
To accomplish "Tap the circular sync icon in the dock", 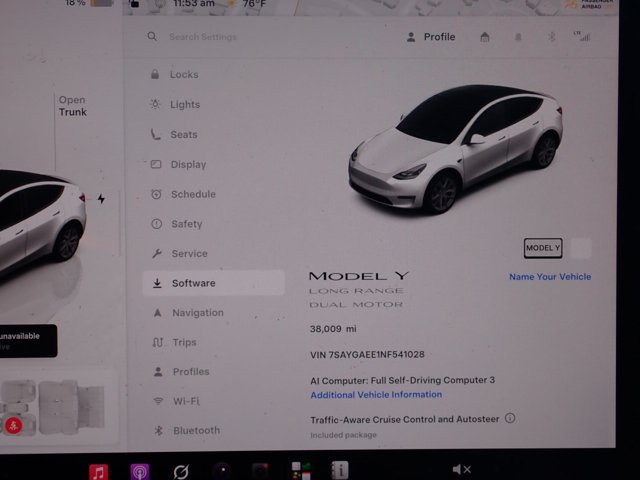I will (181, 472).
